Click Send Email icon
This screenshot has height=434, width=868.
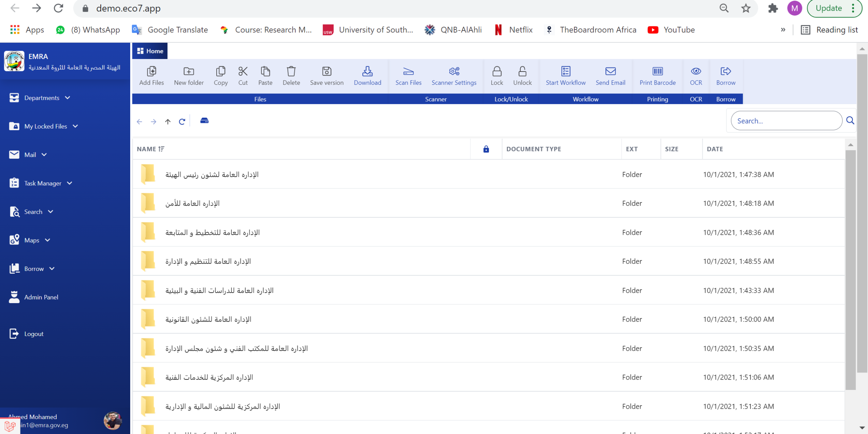pos(610,71)
